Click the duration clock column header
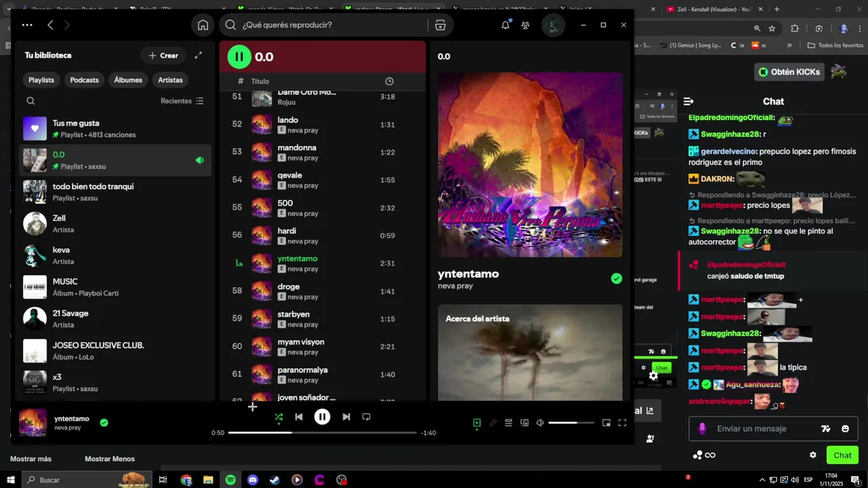This screenshot has height=488, width=868. (389, 81)
